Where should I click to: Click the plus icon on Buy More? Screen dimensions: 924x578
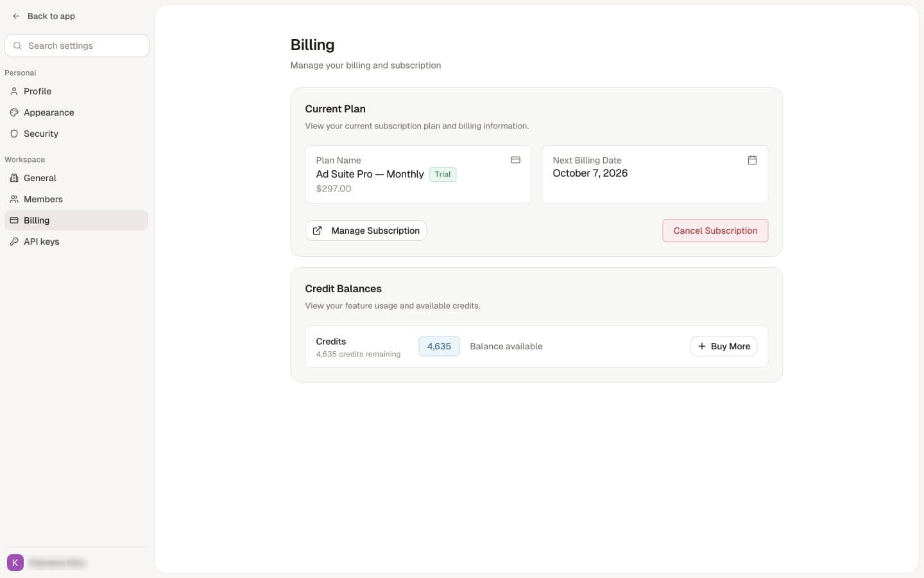(x=701, y=346)
